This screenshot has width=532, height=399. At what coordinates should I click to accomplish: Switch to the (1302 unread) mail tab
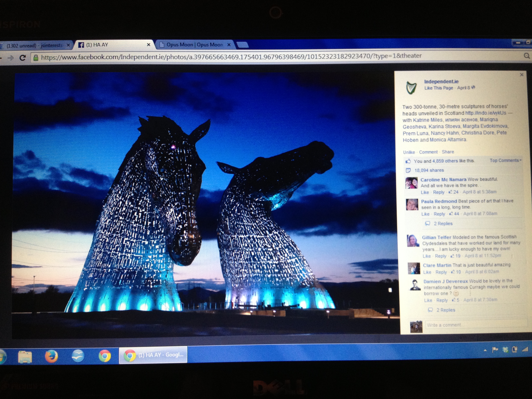click(x=35, y=45)
